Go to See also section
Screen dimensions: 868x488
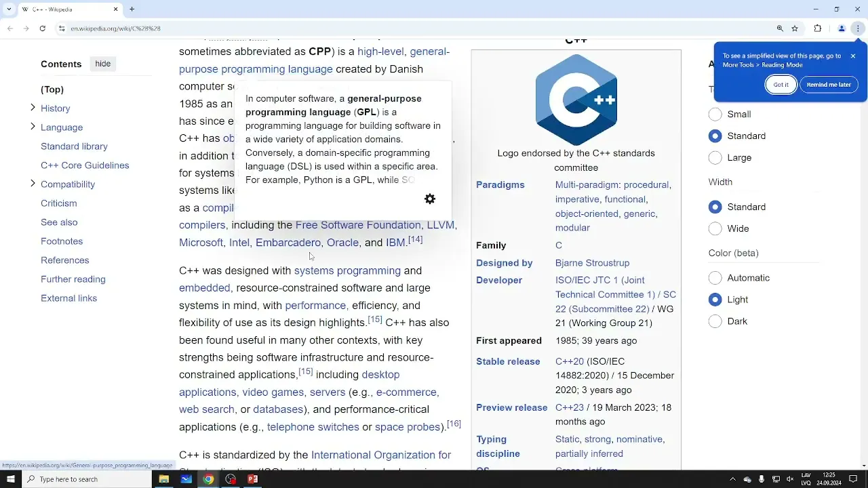59,222
